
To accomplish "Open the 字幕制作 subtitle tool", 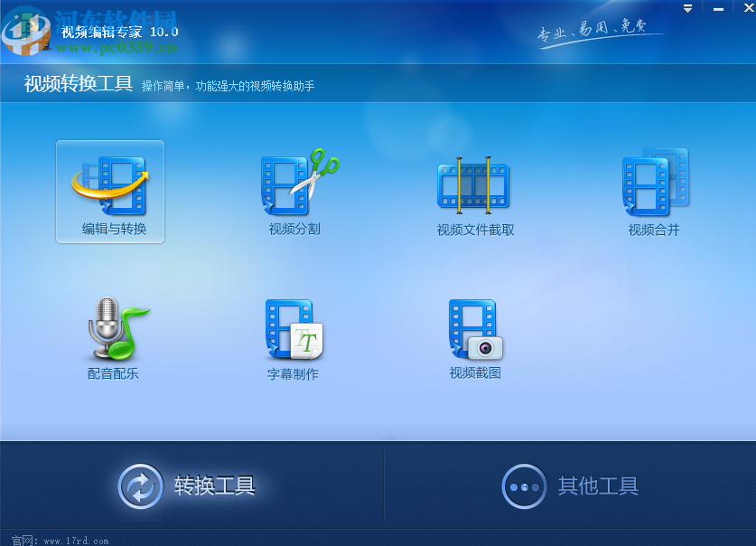I will point(294,339).
